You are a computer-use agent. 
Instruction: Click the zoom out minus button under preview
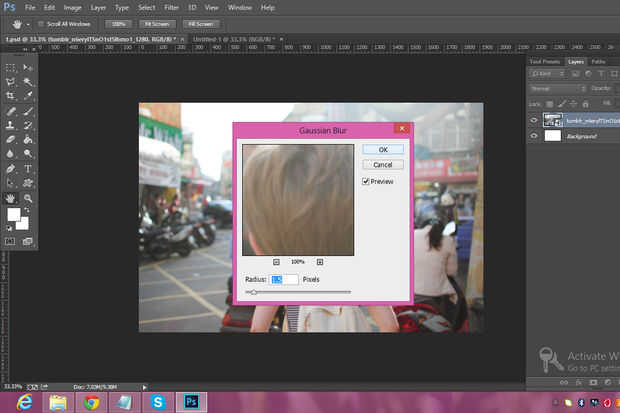[x=276, y=261]
